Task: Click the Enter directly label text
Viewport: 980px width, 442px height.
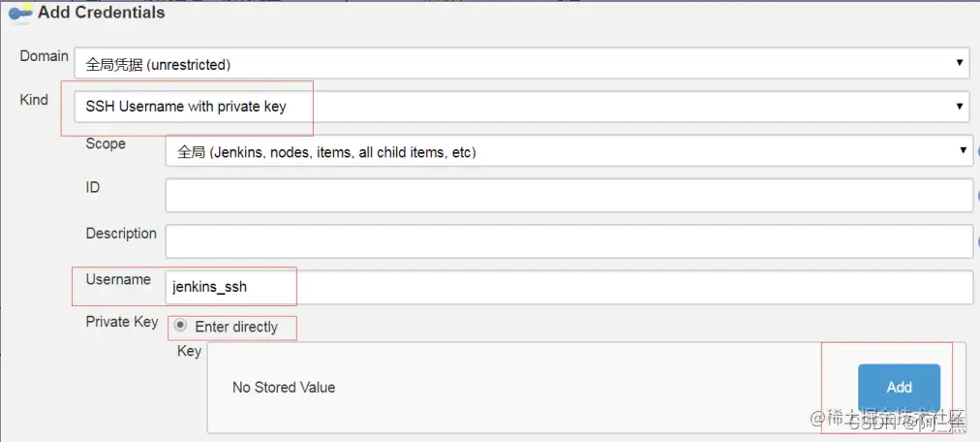Action: (x=236, y=327)
